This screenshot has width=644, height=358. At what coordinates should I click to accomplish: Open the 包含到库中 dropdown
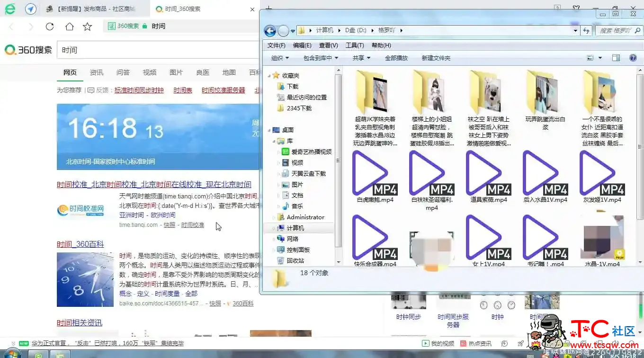321,58
